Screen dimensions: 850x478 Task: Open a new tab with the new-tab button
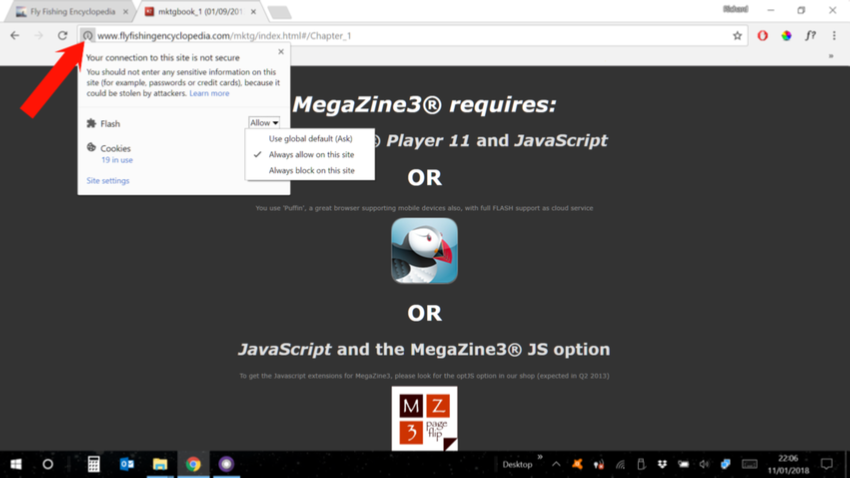pos(279,12)
